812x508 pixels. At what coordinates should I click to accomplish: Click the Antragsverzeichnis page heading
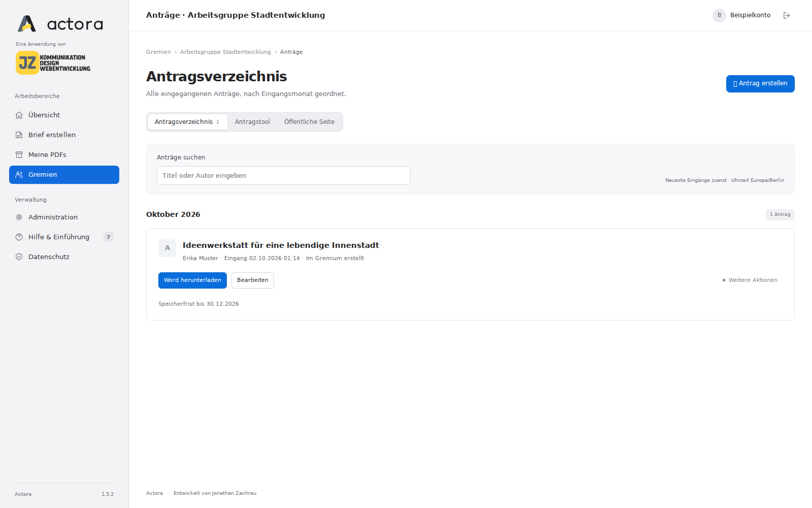(217, 76)
